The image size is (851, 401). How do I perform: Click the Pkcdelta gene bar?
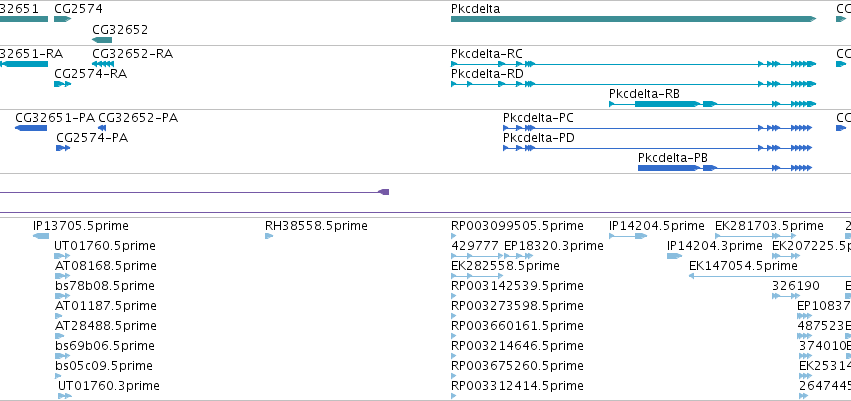[x=633, y=19]
